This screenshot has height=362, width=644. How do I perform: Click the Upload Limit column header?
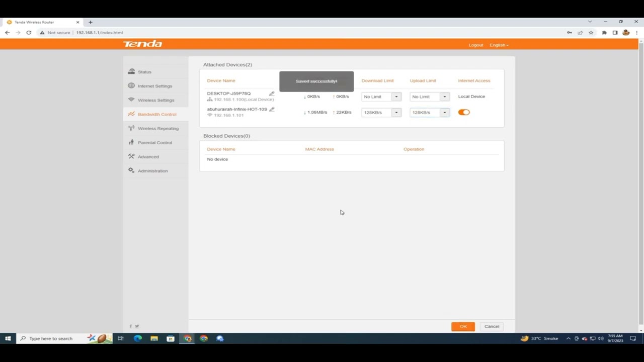(x=423, y=80)
